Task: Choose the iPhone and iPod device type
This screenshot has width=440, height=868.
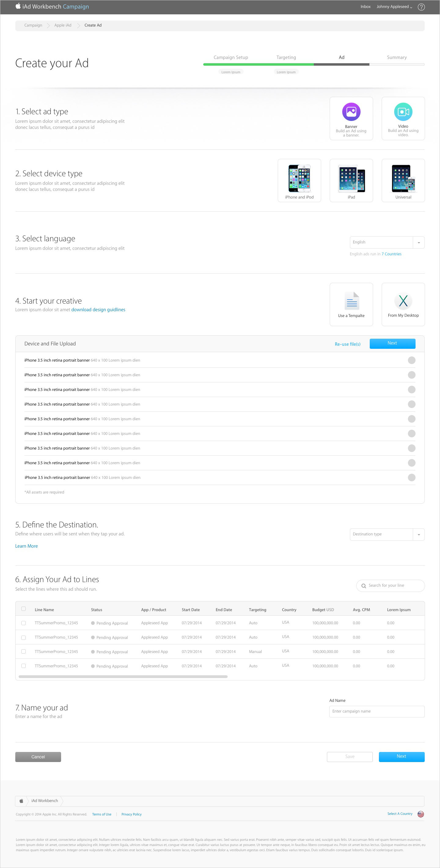Action: click(299, 179)
